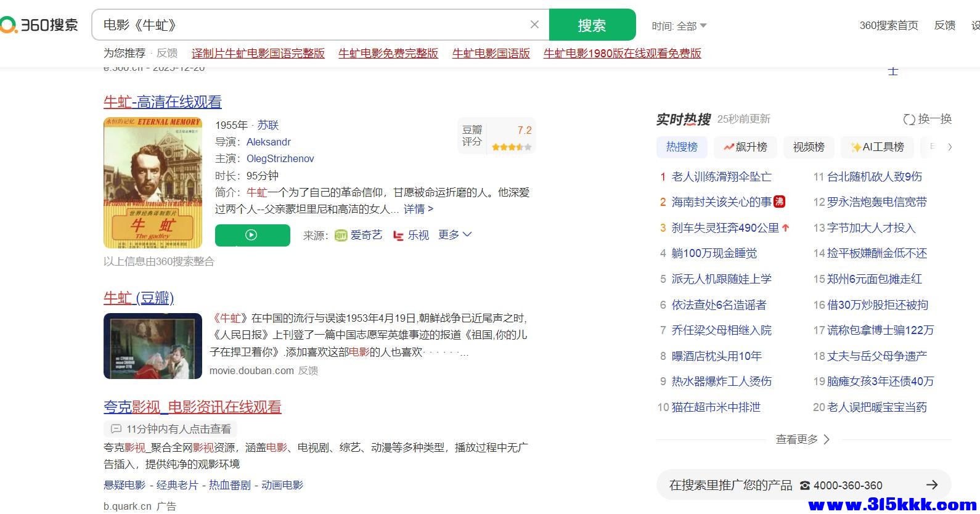Click the 牛虻 movie poster thumbnail
Screen dimensions: 980x514
point(153,182)
